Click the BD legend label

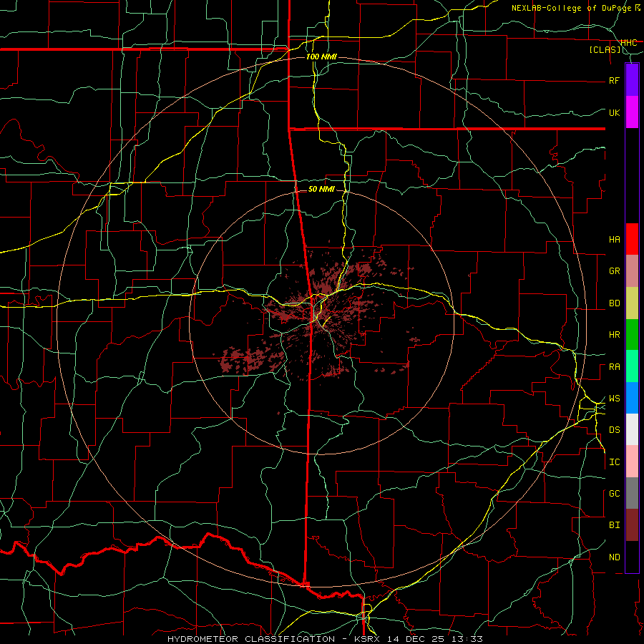point(615,303)
